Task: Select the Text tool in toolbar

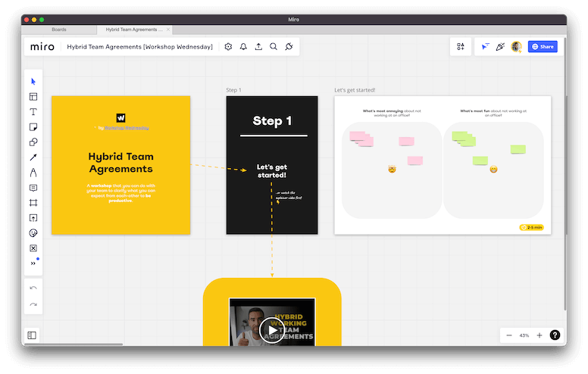Action: (33, 111)
